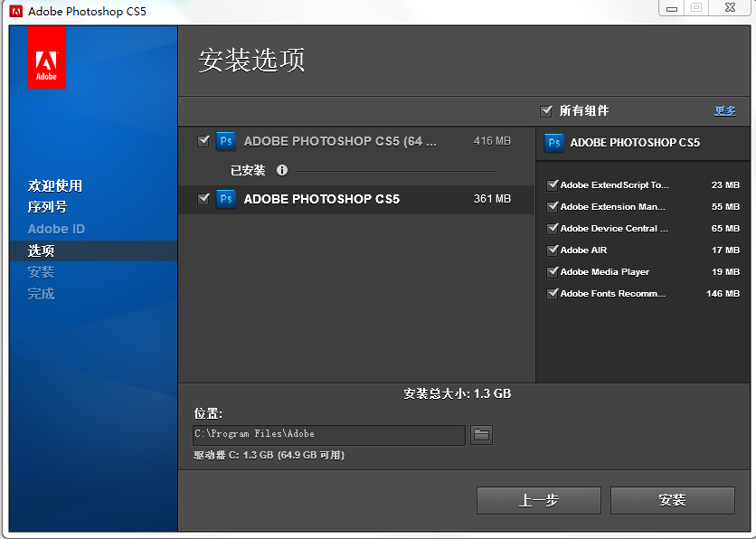Select the ADOBE PHOTOSHOP CS5 (64 ... row text
756x539 pixels.
[340, 141]
